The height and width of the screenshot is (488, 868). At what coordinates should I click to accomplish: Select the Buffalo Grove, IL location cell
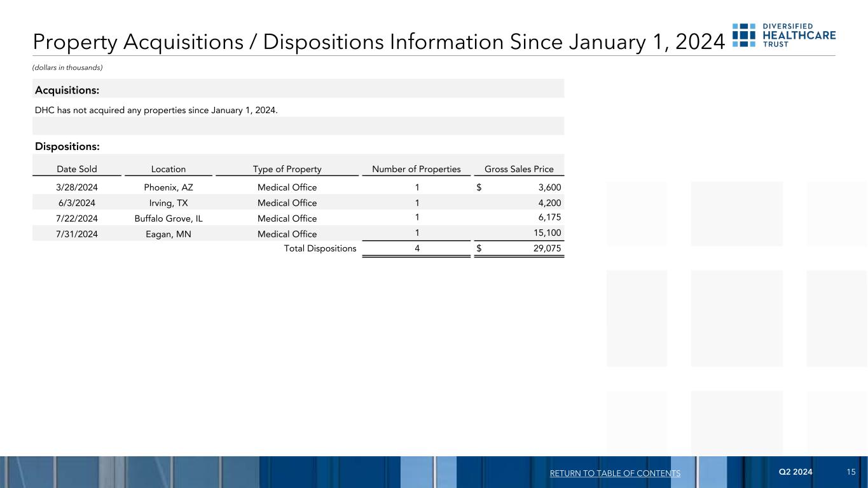[x=169, y=219]
